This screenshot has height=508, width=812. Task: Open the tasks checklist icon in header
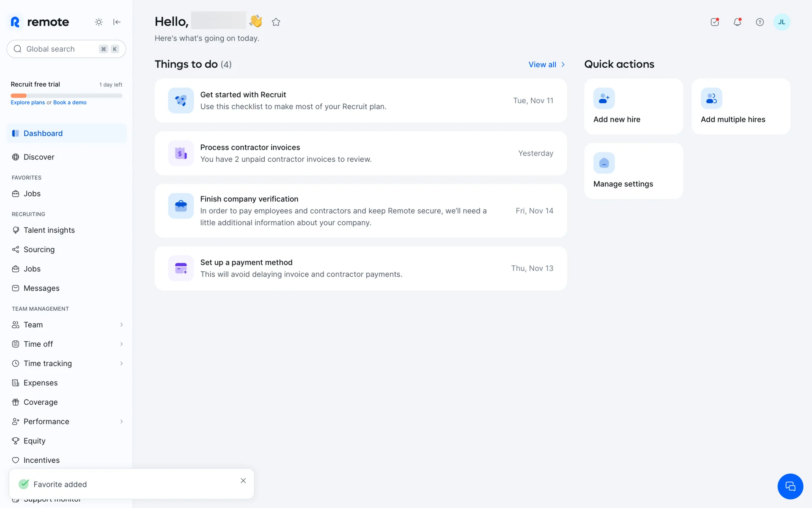[715, 22]
